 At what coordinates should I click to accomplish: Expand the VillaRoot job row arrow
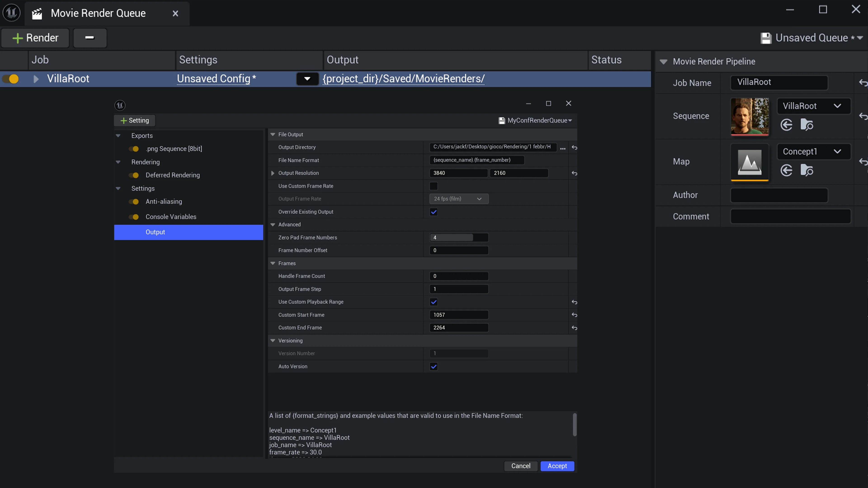coord(36,79)
